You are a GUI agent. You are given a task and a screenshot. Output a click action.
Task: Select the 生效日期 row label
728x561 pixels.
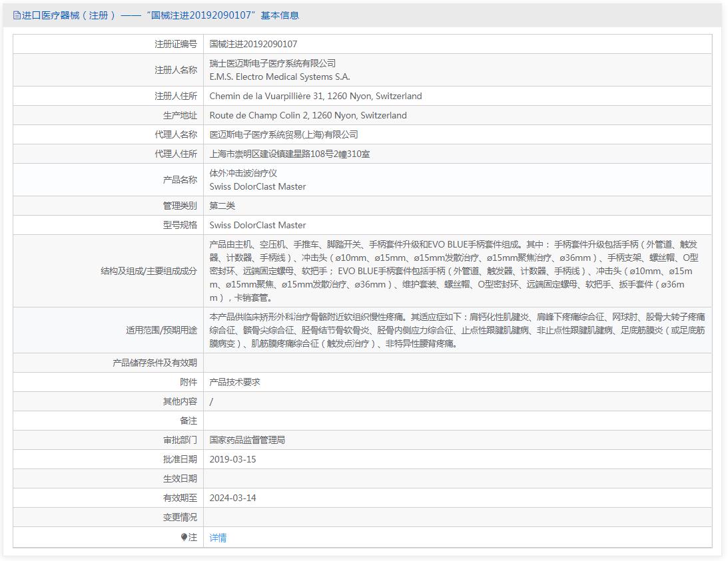(x=180, y=478)
